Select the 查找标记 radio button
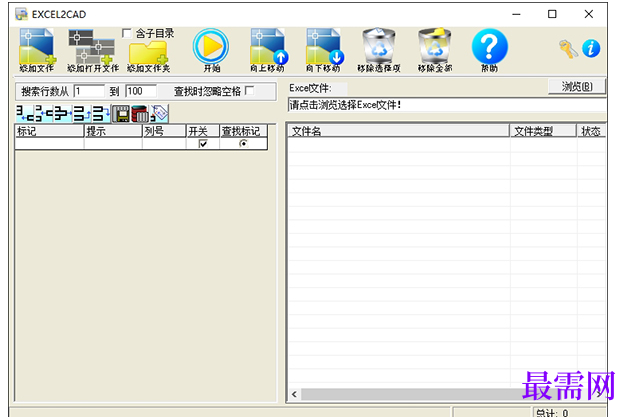The image size is (634, 417). coord(243,143)
